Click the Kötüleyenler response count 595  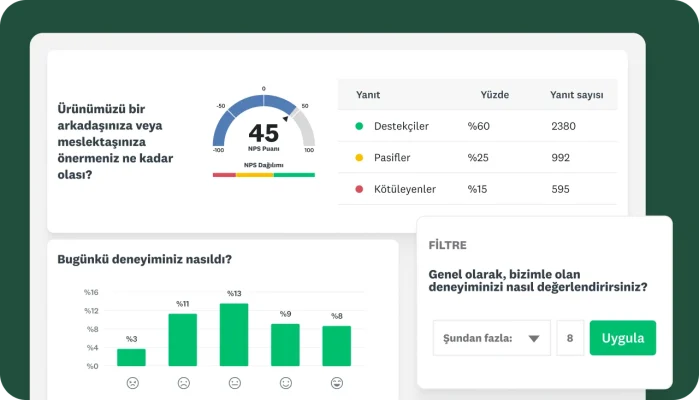click(x=560, y=189)
